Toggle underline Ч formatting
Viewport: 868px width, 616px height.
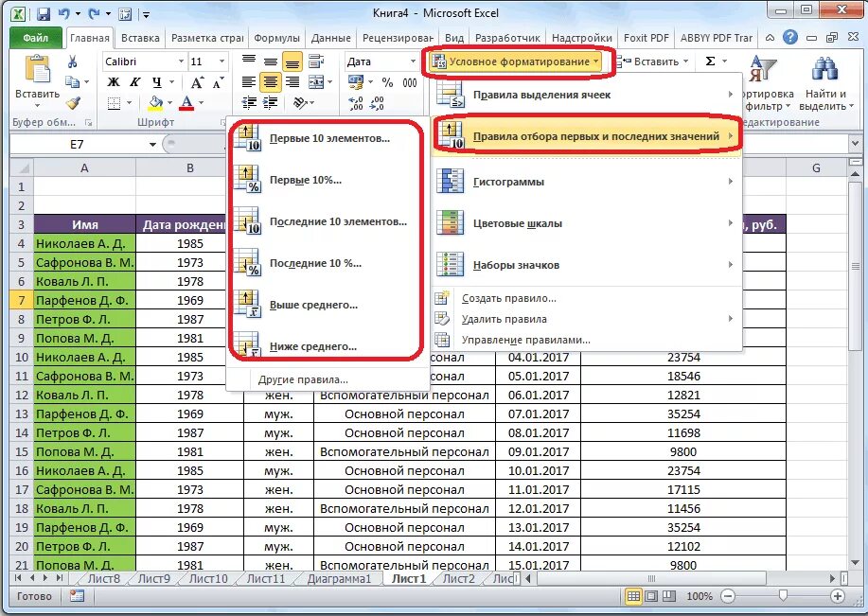coord(157,82)
